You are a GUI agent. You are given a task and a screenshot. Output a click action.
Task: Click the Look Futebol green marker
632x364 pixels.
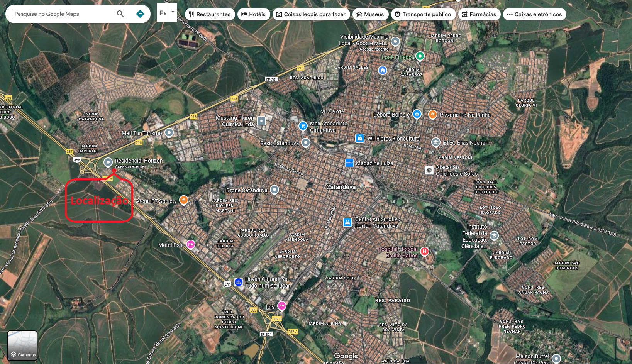pyautogui.click(x=420, y=56)
